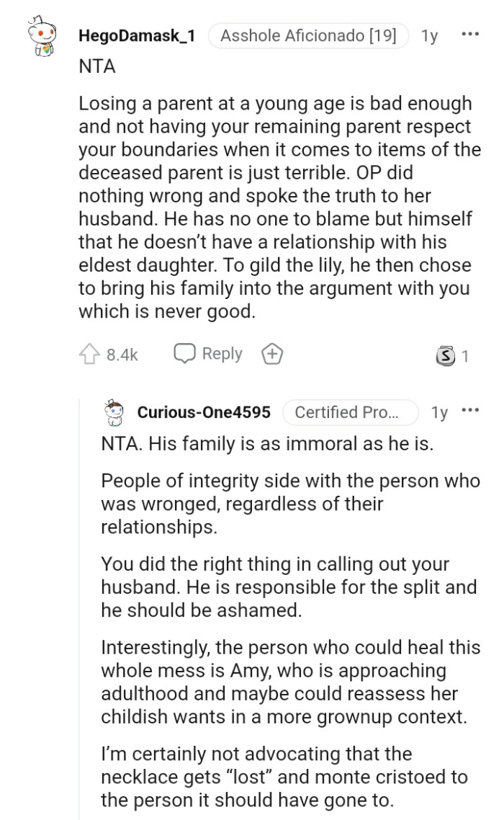The height and width of the screenshot is (820, 504).
Task: Click the award count next to silver badge
Action: point(464,353)
